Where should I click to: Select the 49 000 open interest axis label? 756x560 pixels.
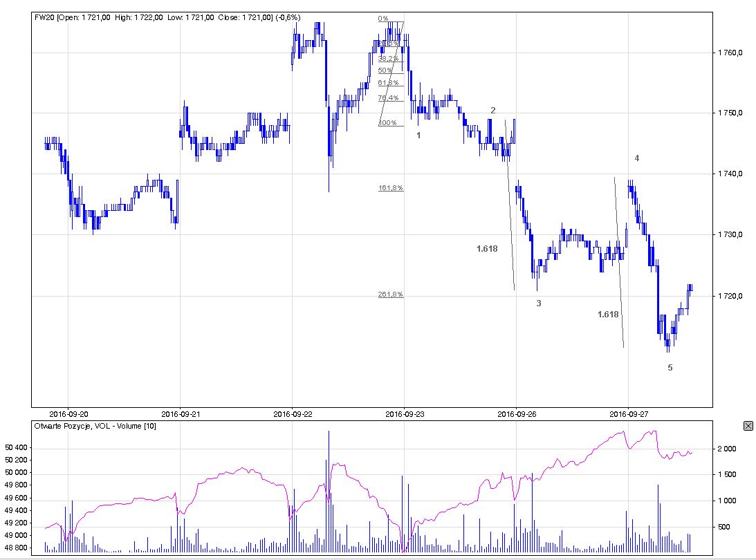[x=17, y=535]
